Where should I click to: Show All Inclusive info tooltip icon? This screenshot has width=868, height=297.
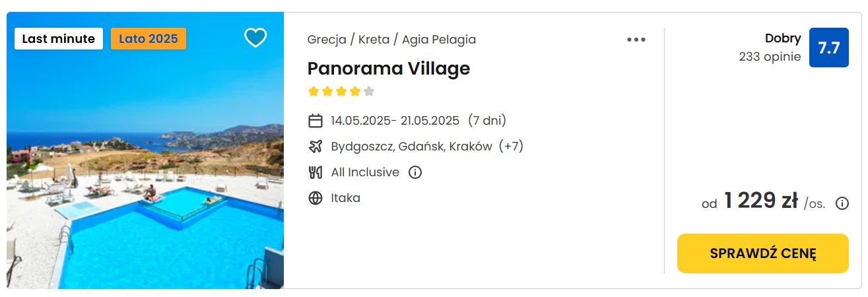click(415, 172)
